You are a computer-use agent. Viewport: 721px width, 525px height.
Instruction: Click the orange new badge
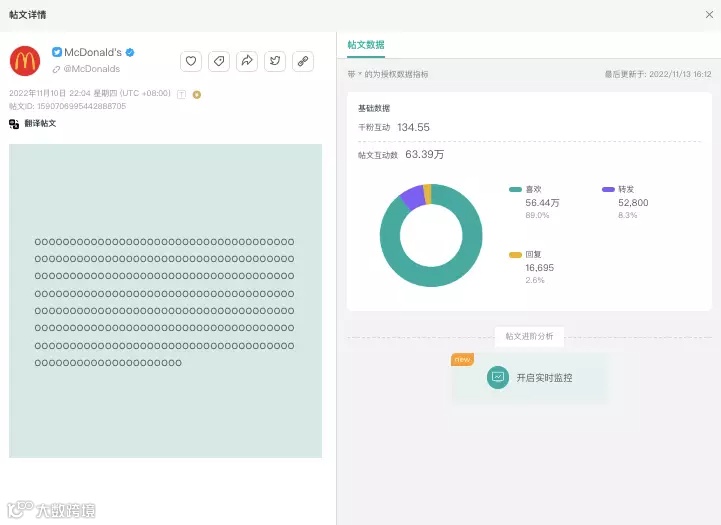pos(462,360)
